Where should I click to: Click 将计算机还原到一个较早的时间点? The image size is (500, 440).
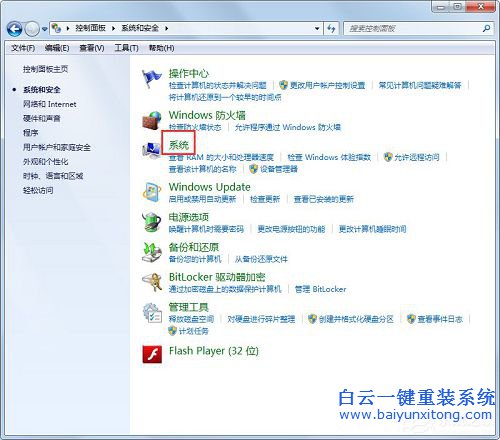pos(225,98)
